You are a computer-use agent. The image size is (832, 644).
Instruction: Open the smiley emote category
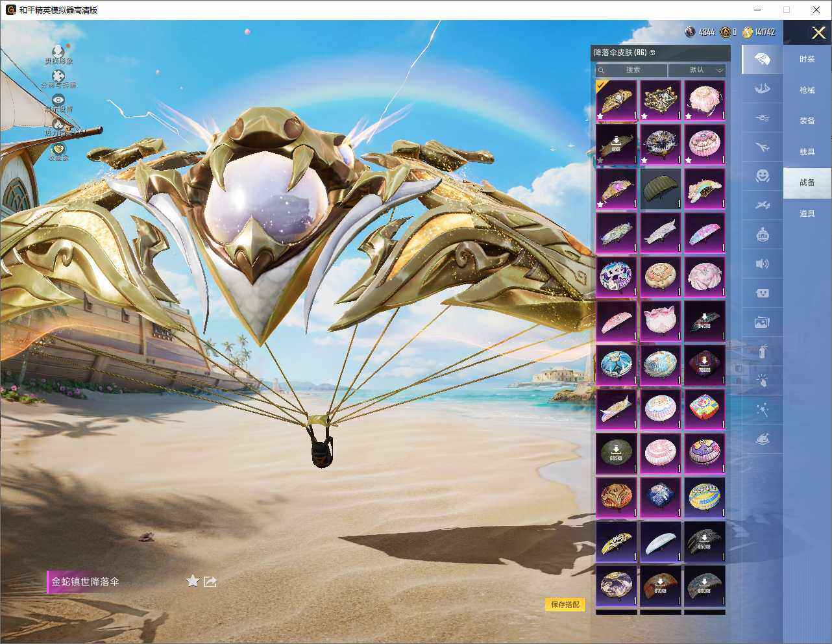point(763,176)
